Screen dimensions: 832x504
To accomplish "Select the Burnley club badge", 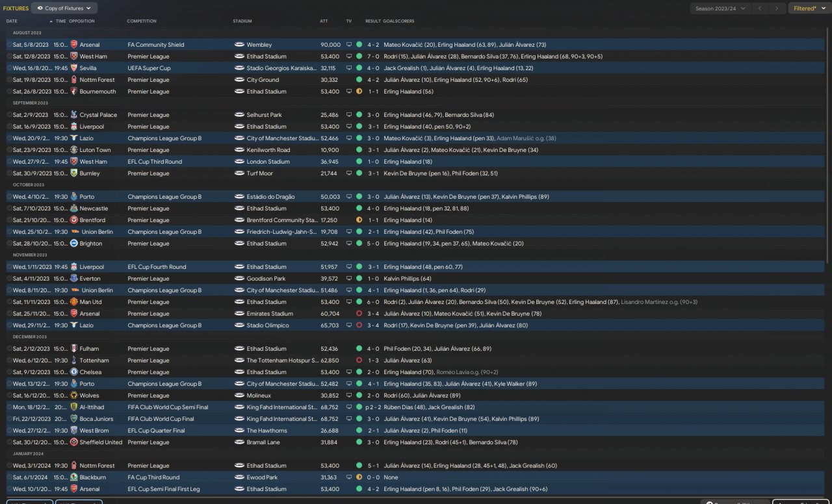I will point(74,173).
